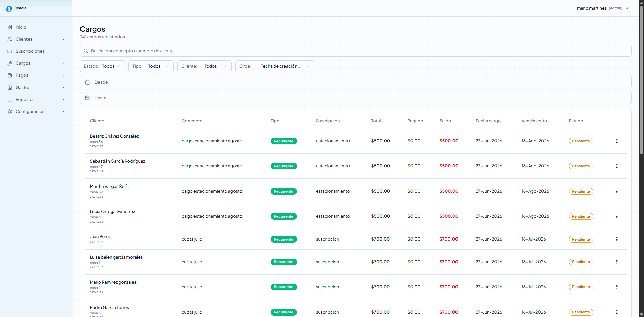The image size is (644, 317).
Task: Click the Configuración gear icon
Action: click(x=10, y=112)
